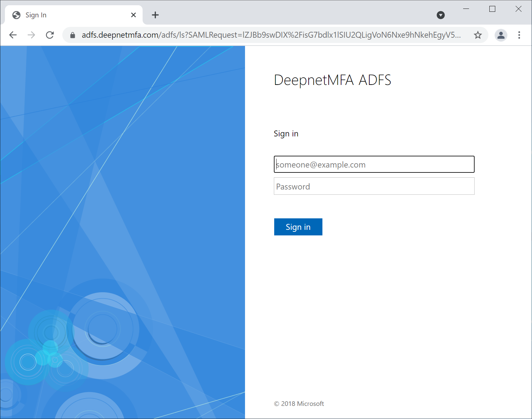Click the forward navigation arrow

[31, 35]
